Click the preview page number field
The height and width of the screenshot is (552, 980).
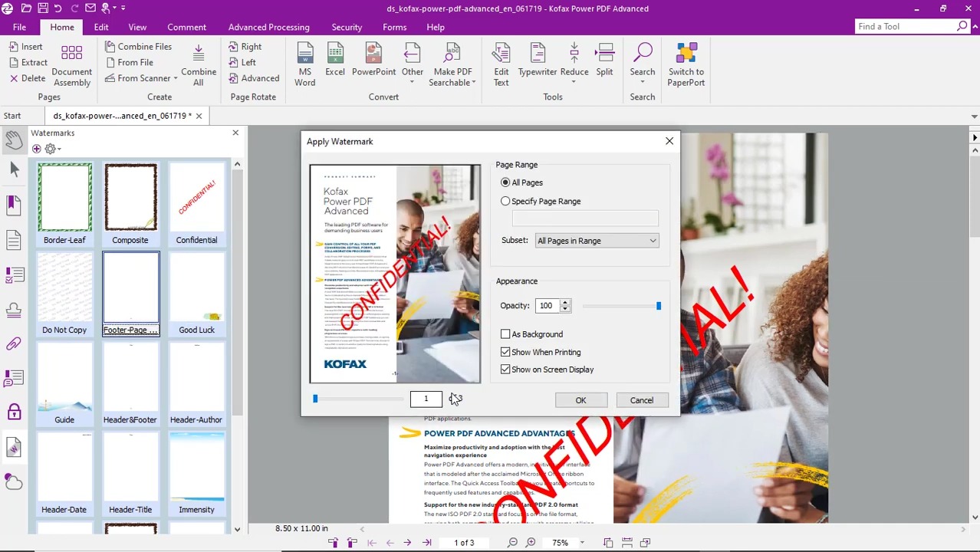click(426, 399)
